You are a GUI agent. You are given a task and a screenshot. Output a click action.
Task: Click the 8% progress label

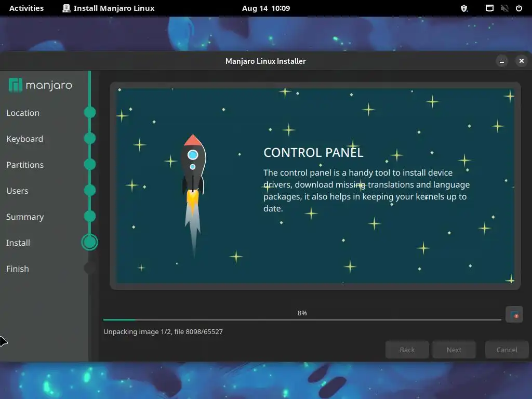coord(302,313)
